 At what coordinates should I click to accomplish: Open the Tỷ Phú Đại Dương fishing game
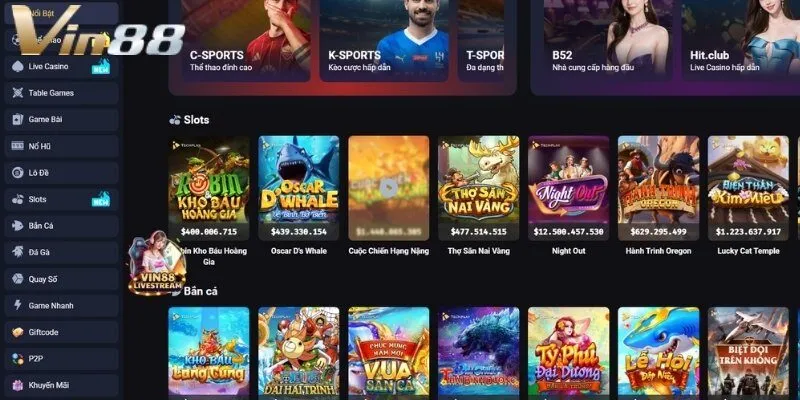[568, 352]
